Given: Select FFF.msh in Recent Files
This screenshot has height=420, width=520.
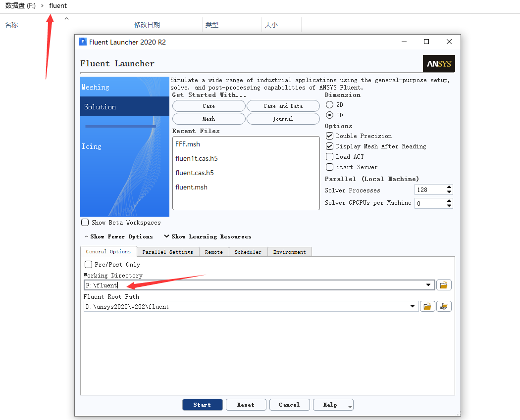Looking at the screenshot, I should point(188,144).
